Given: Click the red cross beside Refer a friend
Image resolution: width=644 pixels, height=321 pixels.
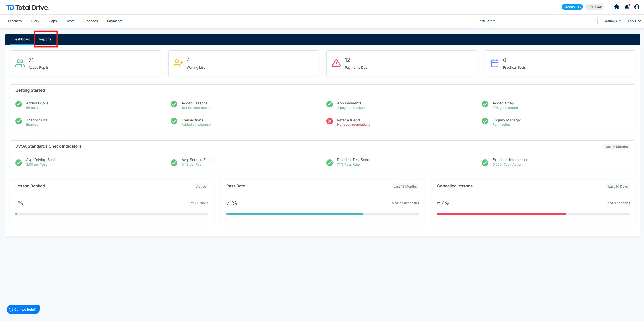Looking at the screenshot, I should pos(330,121).
